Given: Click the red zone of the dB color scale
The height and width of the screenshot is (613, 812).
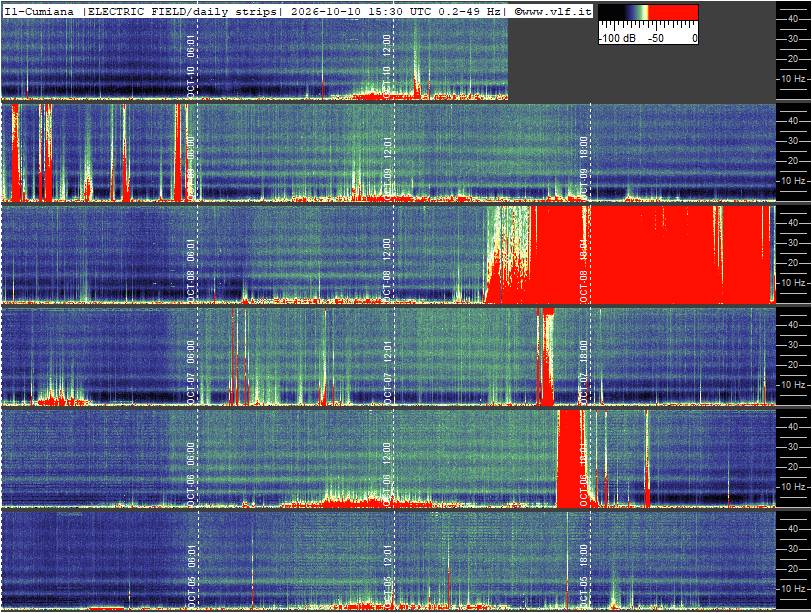Looking at the screenshot, I should click(673, 12).
